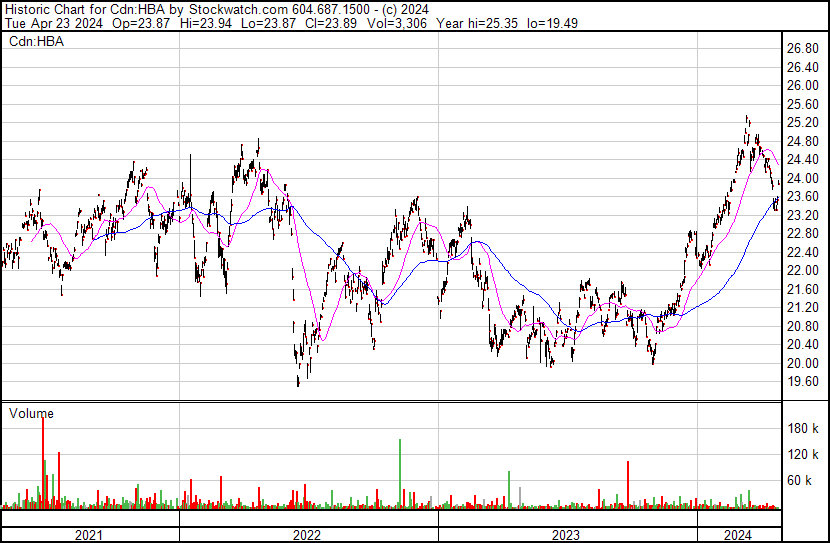The width and height of the screenshot is (830, 543).
Task: Select the 2021 year marker
Action: (90, 534)
